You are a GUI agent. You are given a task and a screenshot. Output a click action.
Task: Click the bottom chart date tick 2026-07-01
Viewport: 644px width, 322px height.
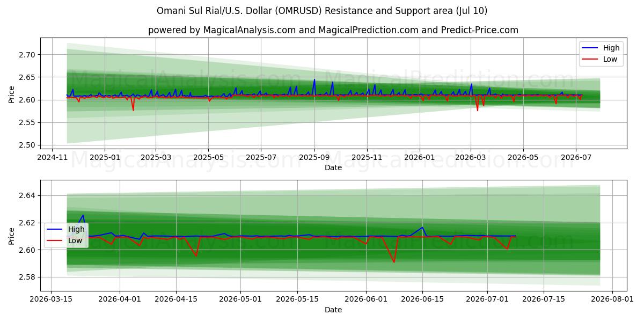click(487, 300)
